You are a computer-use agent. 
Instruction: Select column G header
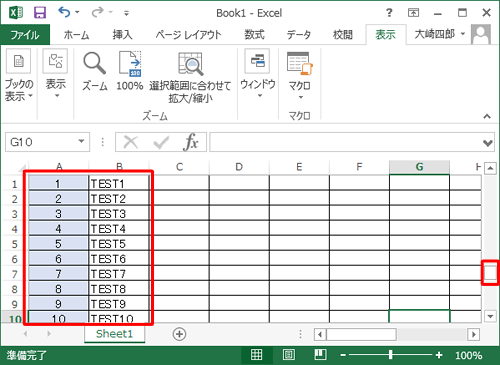click(x=419, y=167)
